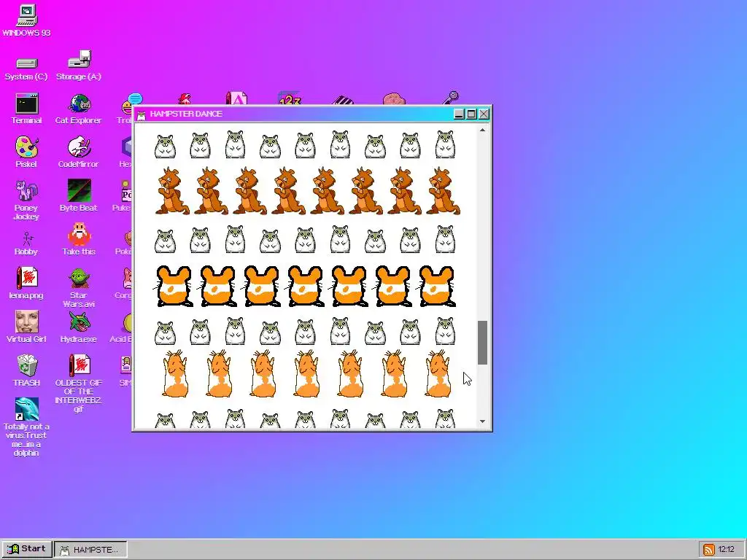Screen dimensions: 747x560
Task: Click the scrollbar down arrow in Hampster Dance
Action: point(483,421)
